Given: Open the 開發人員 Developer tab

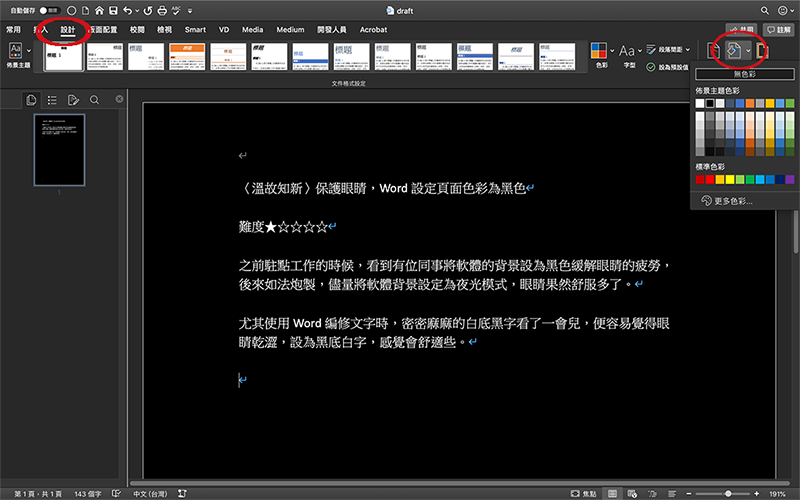Looking at the screenshot, I should pyautogui.click(x=332, y=30).
